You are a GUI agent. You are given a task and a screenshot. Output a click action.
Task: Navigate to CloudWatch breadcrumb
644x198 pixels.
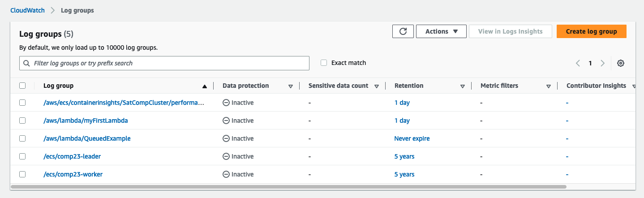click(x=28, y=10)
